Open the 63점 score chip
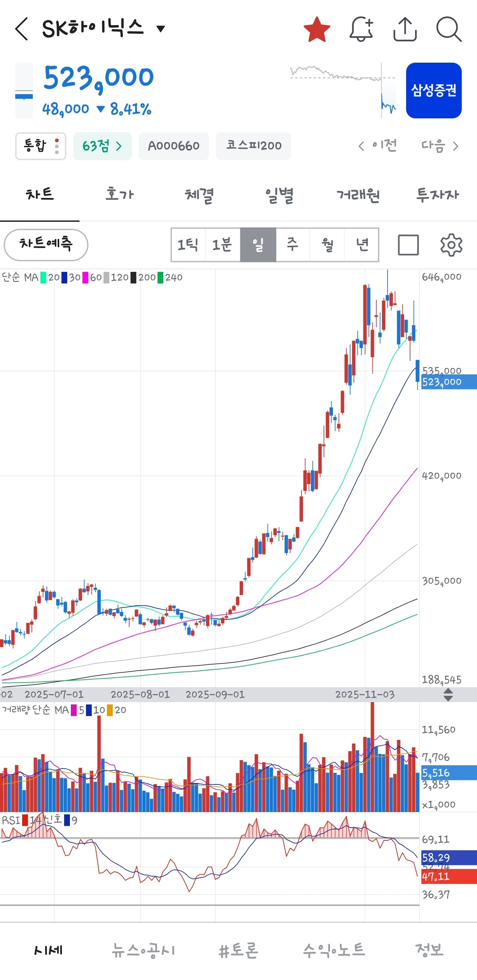Image resolution: width=477 pixels, height=980 pixels. pyautogui.click(x=102, y=146)
